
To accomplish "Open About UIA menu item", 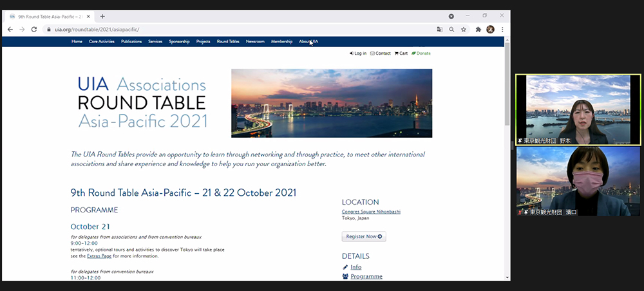I will coord(308,41).
